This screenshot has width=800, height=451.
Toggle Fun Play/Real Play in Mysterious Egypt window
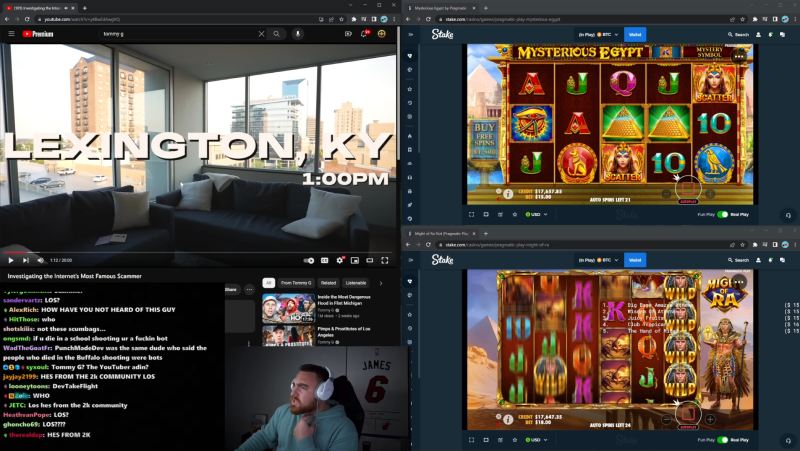pos(722,214)
